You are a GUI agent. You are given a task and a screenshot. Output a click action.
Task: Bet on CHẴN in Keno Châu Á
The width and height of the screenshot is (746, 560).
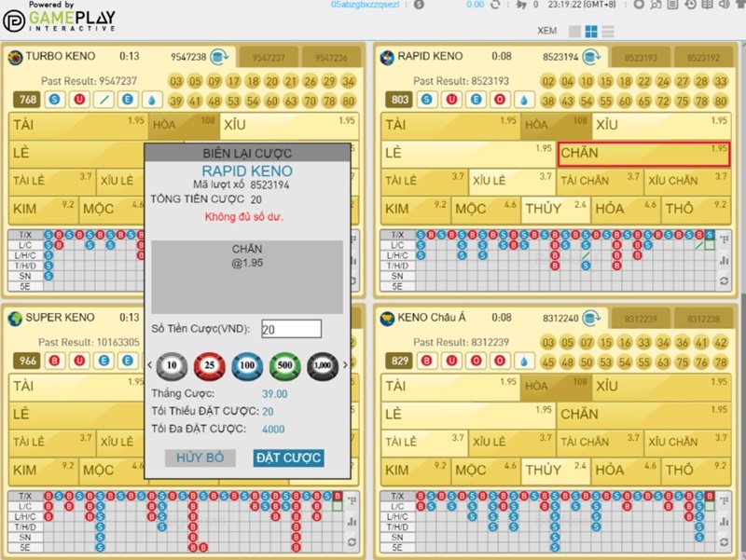[643, 415]
